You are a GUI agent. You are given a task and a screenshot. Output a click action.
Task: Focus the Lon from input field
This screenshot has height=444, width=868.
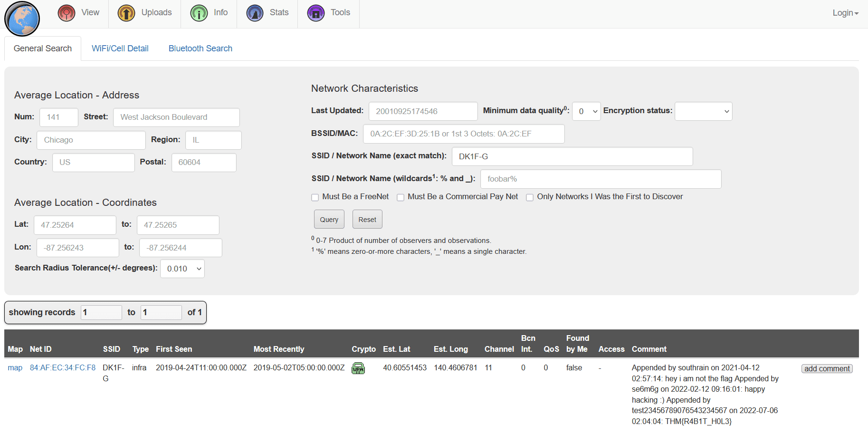78,248
